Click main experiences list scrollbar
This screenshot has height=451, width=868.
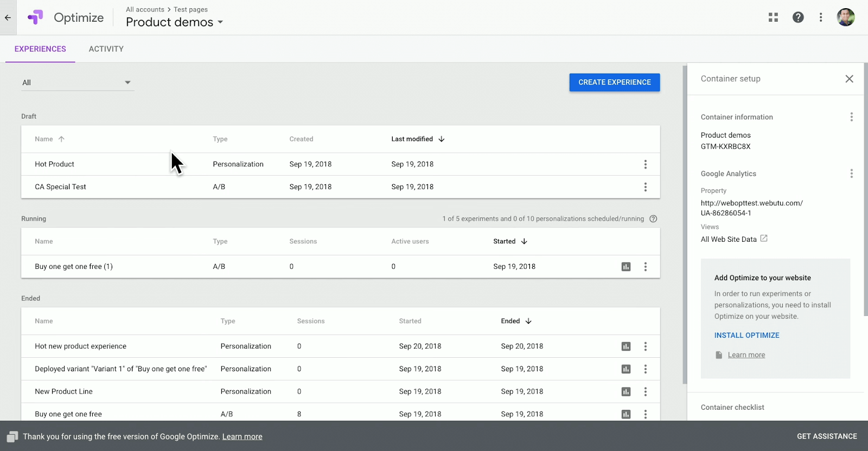[x=685, y=225]
